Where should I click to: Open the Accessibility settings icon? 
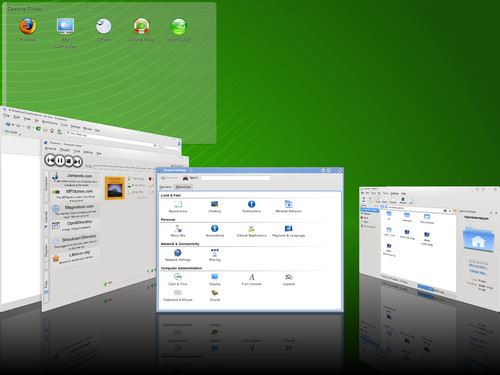215,228
